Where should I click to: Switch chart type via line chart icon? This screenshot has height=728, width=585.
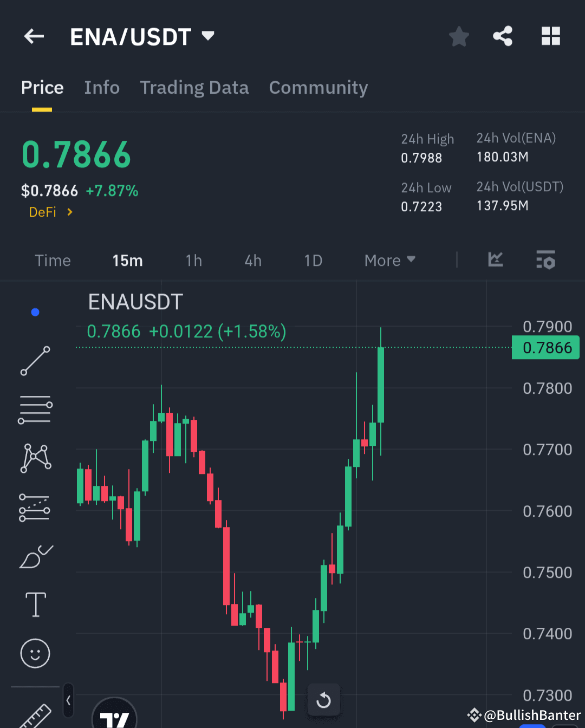pos(496,260)
